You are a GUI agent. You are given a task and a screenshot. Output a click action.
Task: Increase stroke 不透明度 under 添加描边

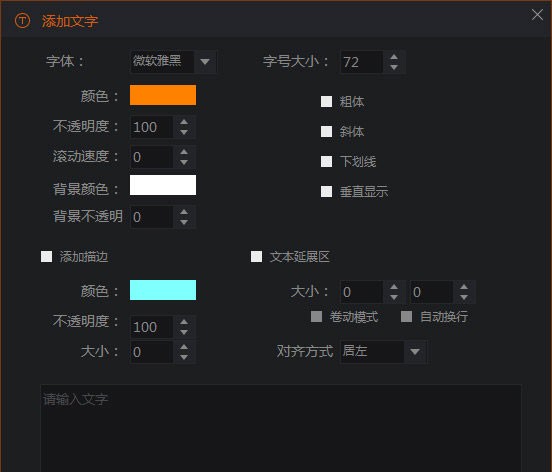click(x=184, y=322)
